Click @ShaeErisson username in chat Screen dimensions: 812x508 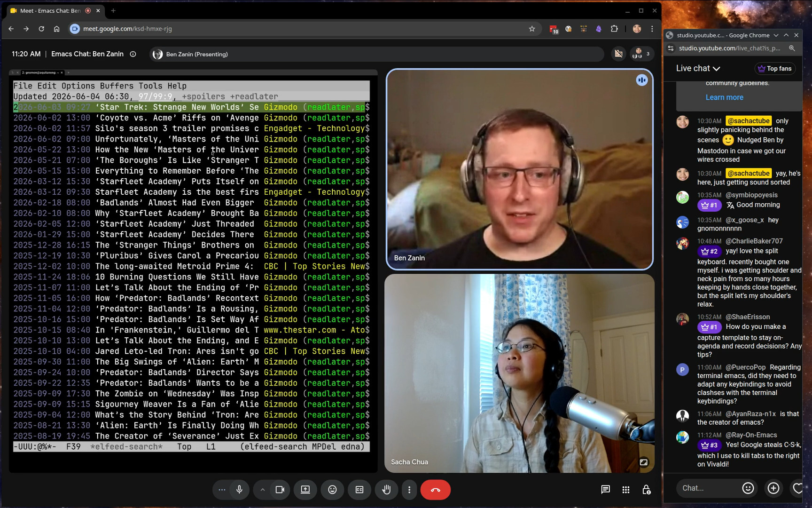click(748, 317)
